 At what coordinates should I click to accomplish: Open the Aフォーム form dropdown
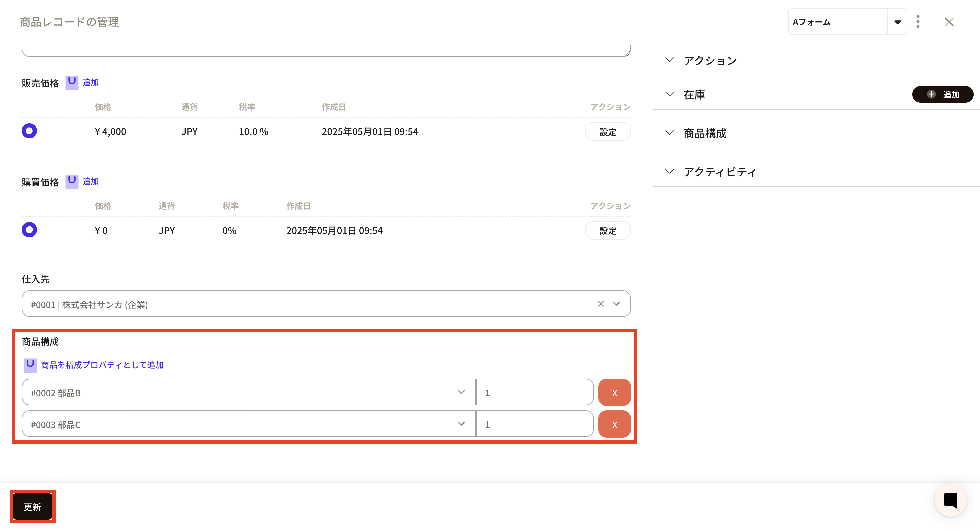(897, 22)
